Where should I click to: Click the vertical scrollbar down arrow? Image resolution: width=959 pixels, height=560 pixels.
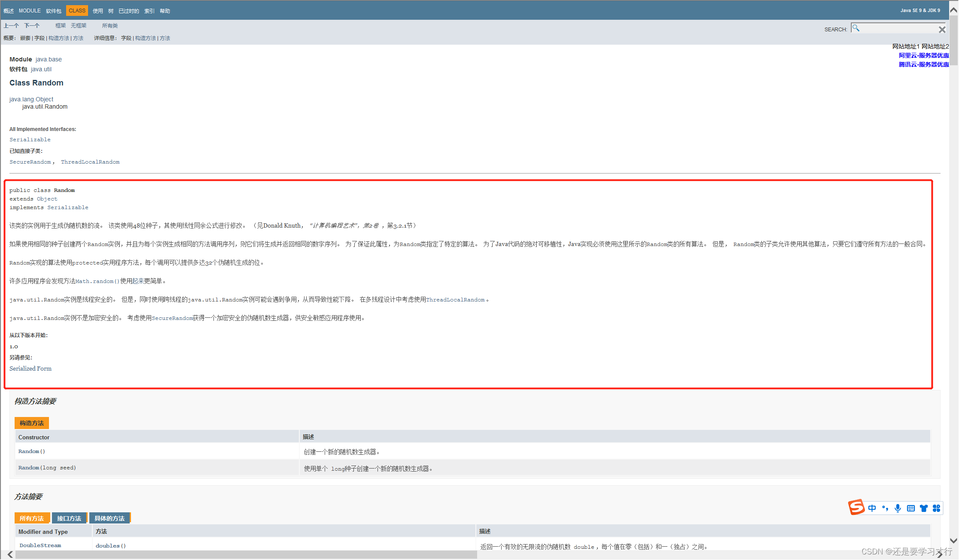[x=953, y=541]
